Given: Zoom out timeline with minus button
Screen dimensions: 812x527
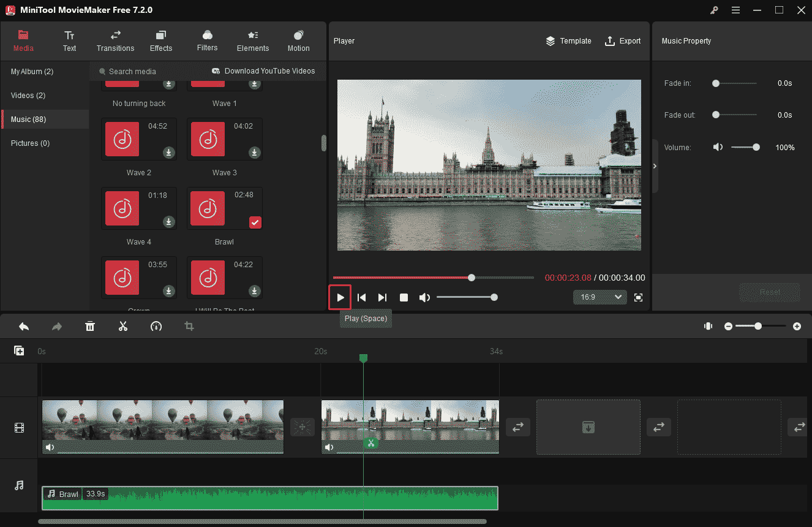Looking at the screenshot, I should [x=728, y=327].
